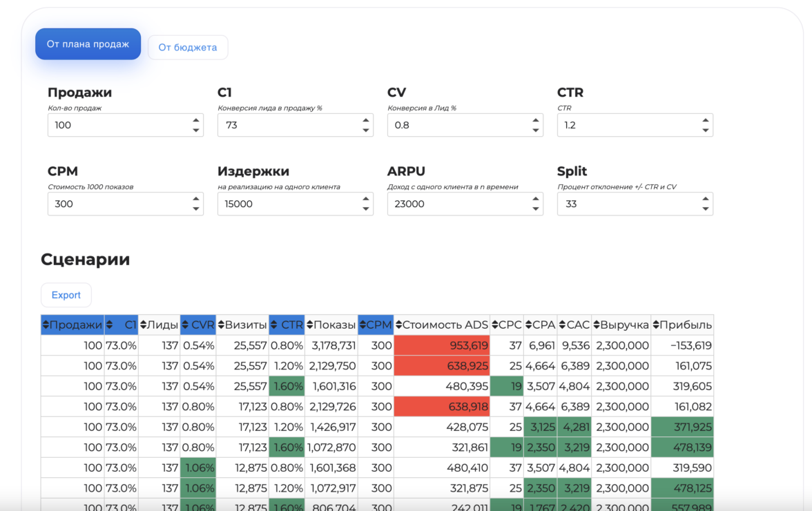Click the ARPU input field
Viewport: 812px width, 511px height.
456,204
